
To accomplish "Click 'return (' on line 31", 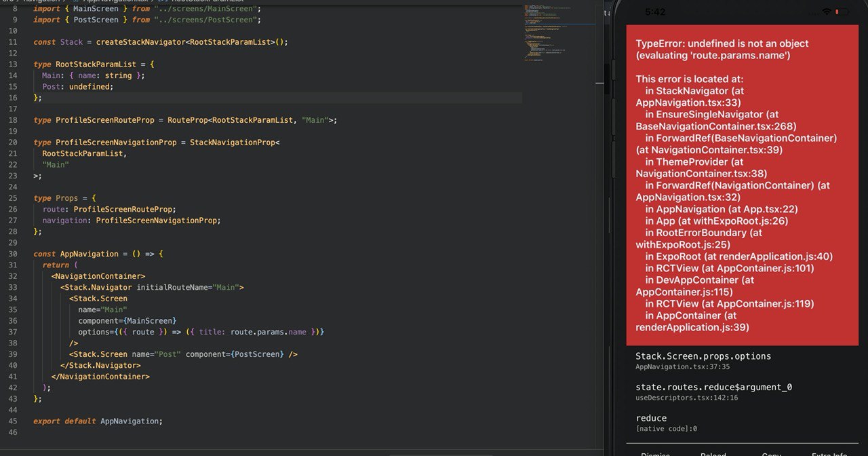I will point(60,265).
